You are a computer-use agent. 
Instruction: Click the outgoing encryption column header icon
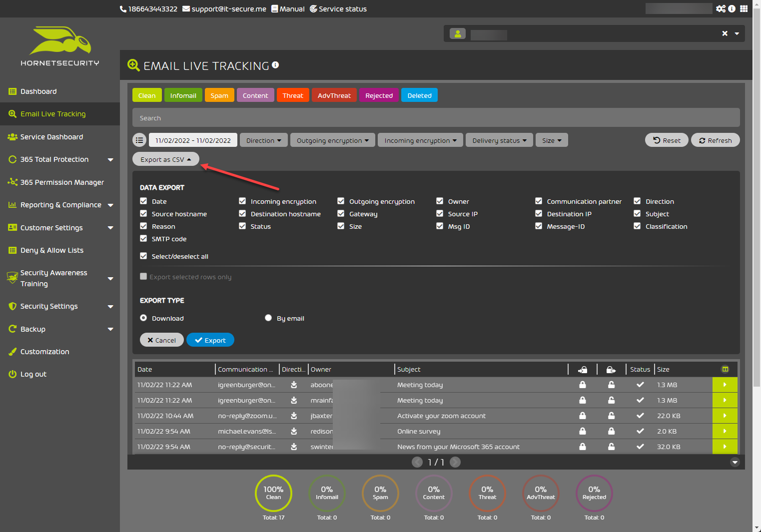[611, 370]
